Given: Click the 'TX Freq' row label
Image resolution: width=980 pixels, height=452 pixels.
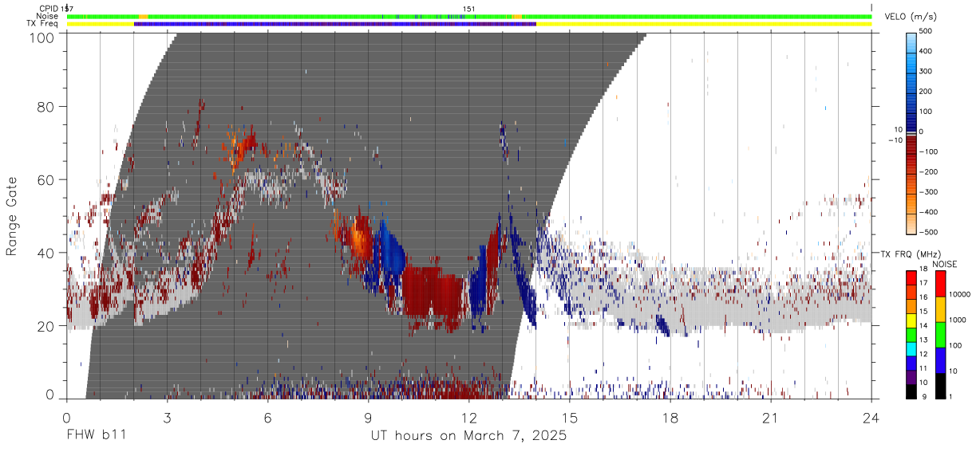Looking at the screenshot, I should 42,24.
